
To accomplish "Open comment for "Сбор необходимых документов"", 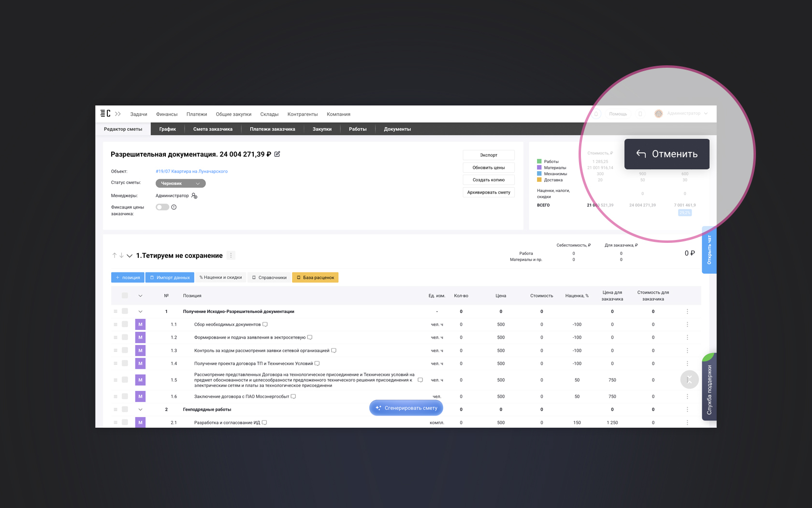I will [265, 325].
